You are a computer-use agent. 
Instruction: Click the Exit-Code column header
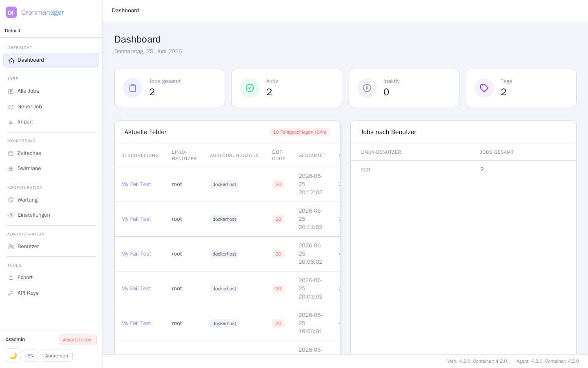(279, 155)
